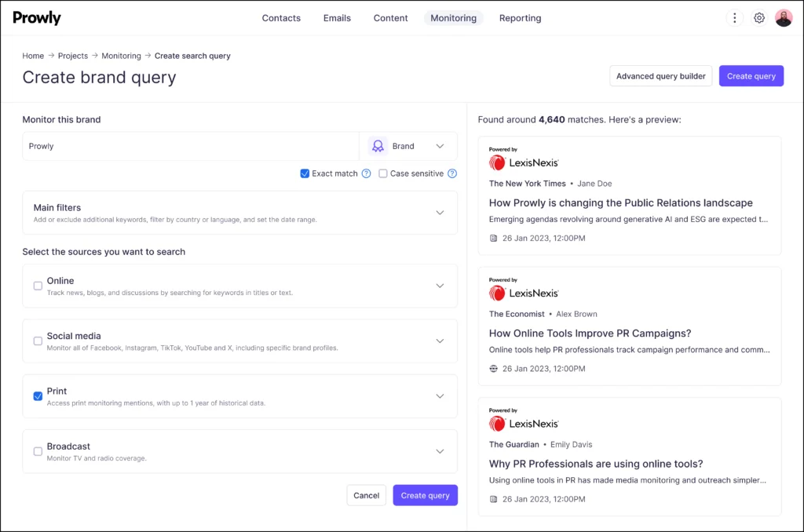
Task: Click snippet starting 'Emerging agendas revolving around generative AI'
Action: pos(628,220)
